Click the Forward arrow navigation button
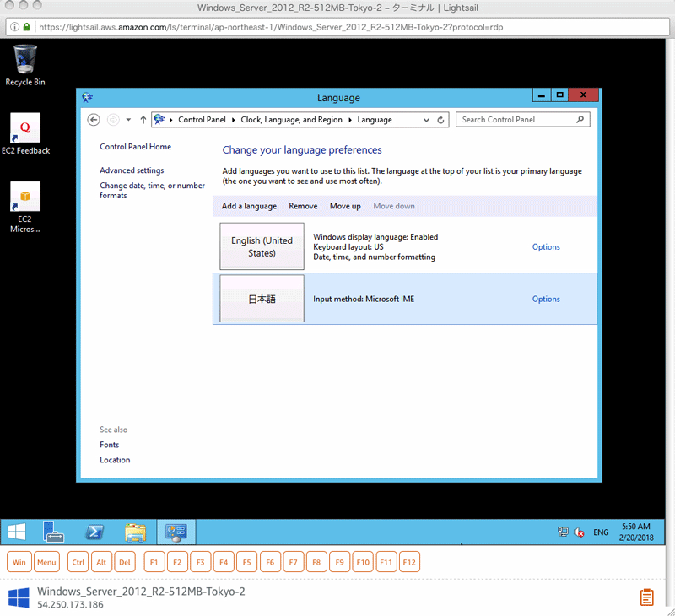Image resolution: width=675 pixels, height=616 pixels. coord(113,120)
